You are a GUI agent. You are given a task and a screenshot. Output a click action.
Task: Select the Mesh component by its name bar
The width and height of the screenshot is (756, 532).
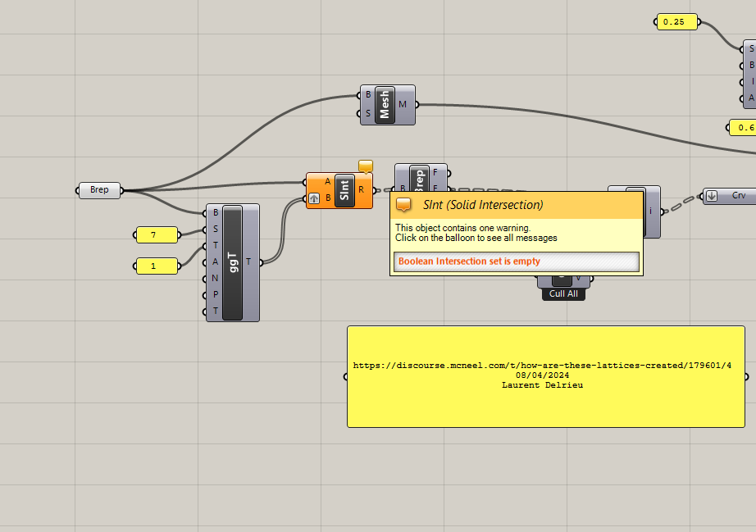coord(385,105)
